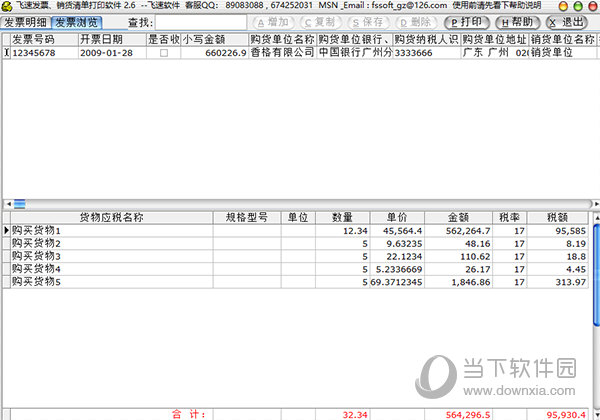Select the 中国银行广州分 bank cell

pyautogui.click(x=355, y=53)
